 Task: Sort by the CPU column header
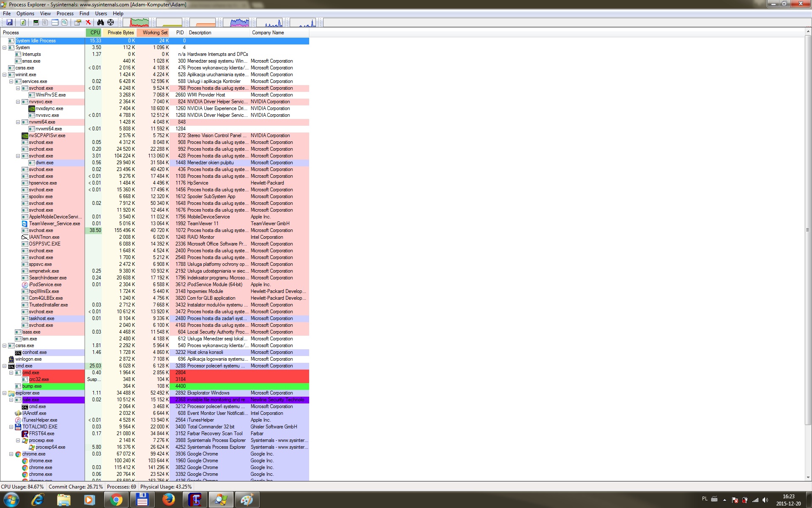point(94,33)
